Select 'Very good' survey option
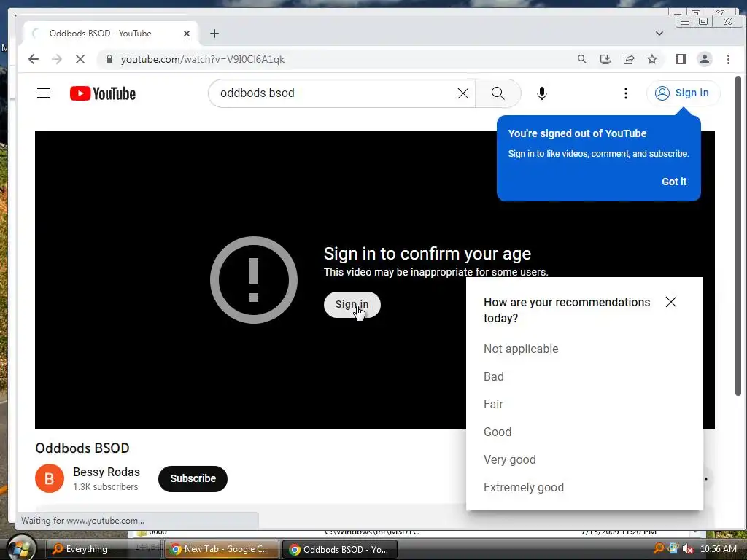The image size is (747, 560). [x=510, y=459]
